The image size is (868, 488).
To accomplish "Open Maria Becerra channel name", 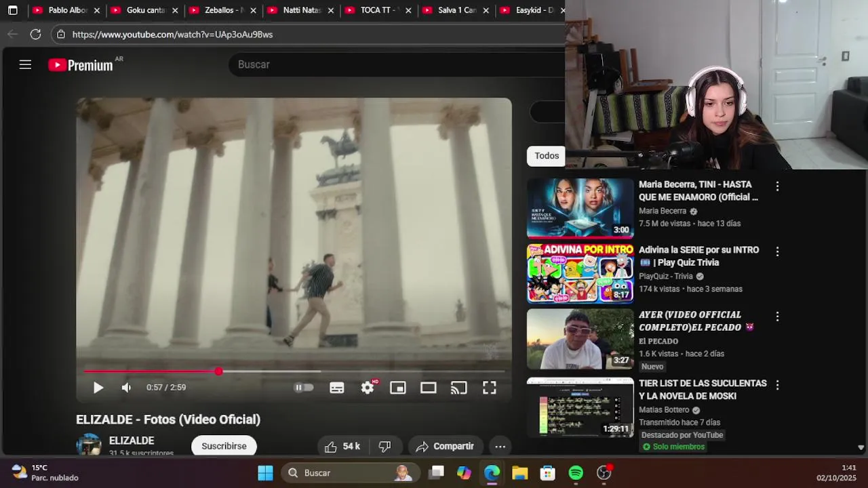I will point(663,211).
